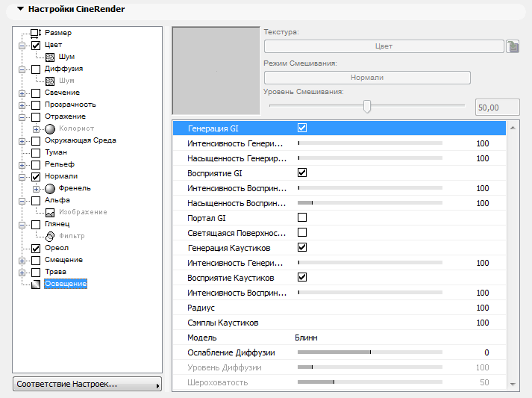This screenshot has width=532, height=398.
Task: Enable the Свечение channel checkbox
Action: tap(36, 93)
